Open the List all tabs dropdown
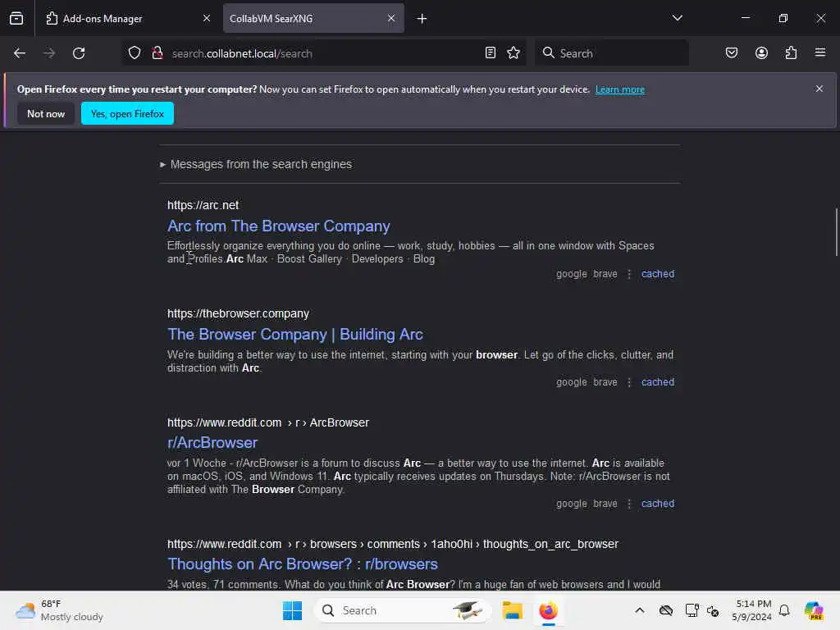The width and height of the screenshot is (840, 630). 677,18
